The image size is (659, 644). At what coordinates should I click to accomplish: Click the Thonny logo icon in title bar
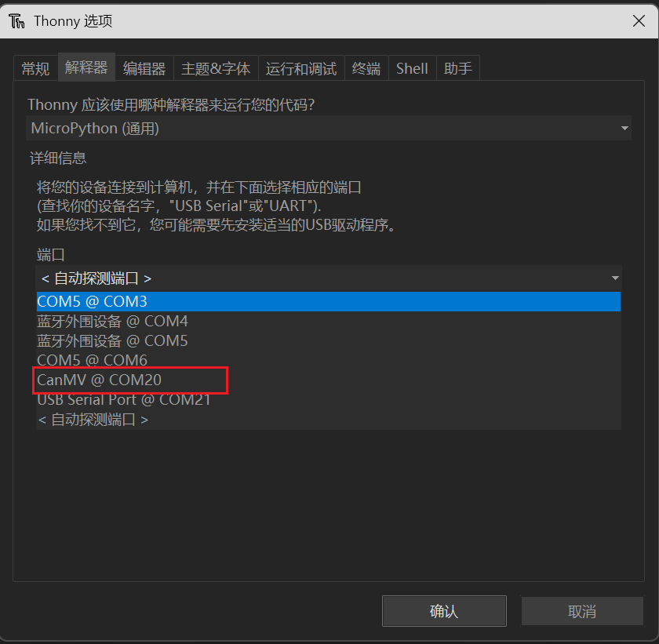click(16, 20)
